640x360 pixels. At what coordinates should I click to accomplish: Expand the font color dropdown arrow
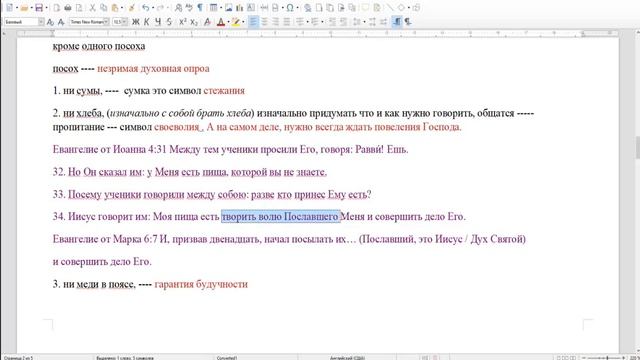pyautogui.click(x=228, y=22)
